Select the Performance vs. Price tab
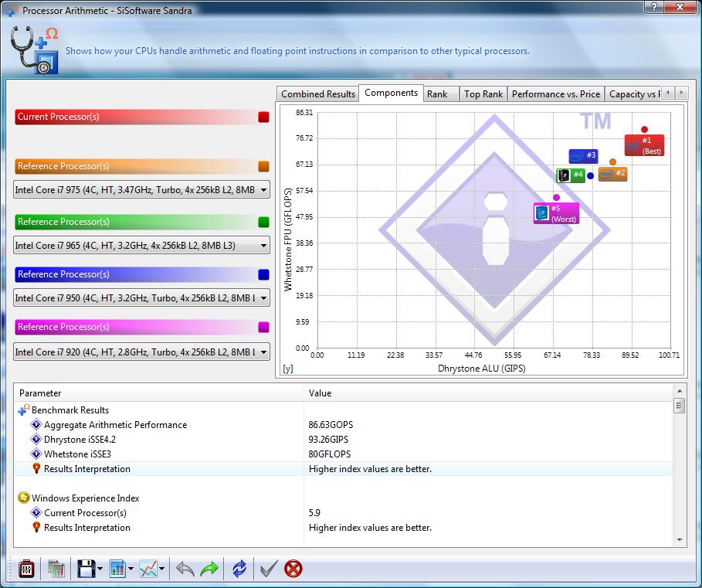702x588 pixels. [555, 94]
